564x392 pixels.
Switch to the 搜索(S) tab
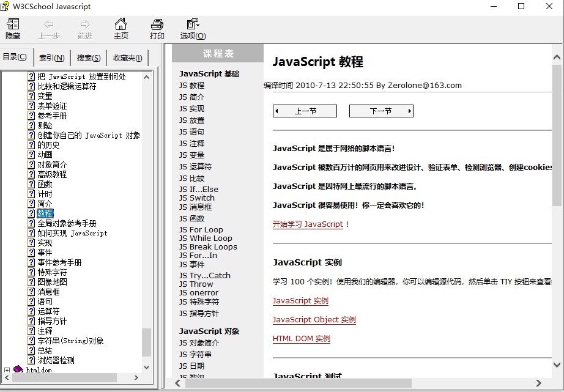pyautogui.click(x=89, y=58)
